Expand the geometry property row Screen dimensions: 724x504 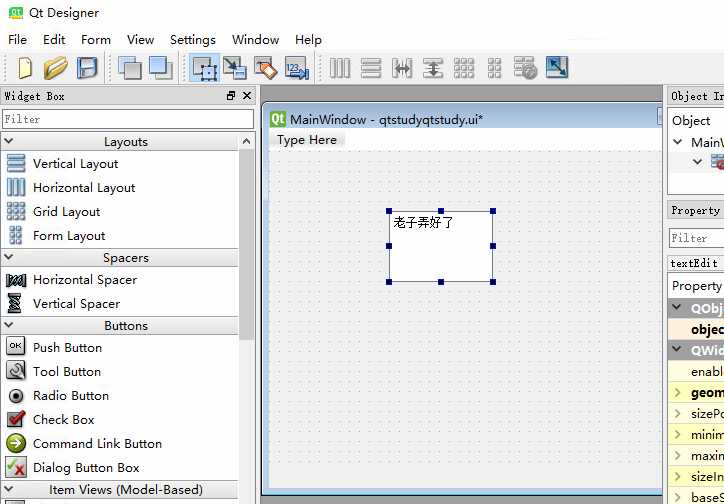677,392
